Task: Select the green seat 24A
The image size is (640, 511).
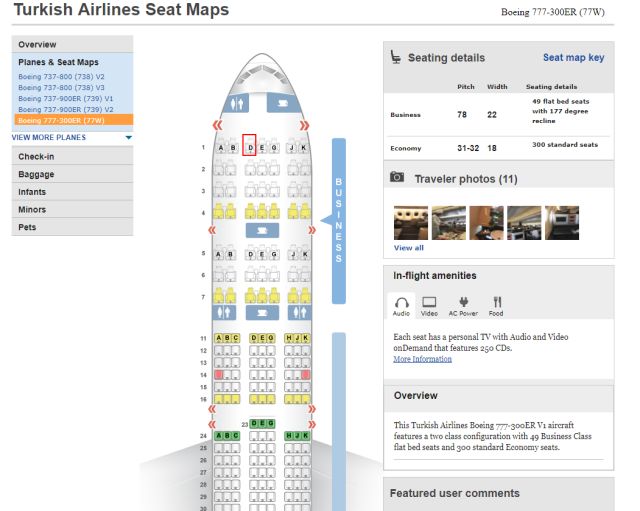Action: coord(218,436)
